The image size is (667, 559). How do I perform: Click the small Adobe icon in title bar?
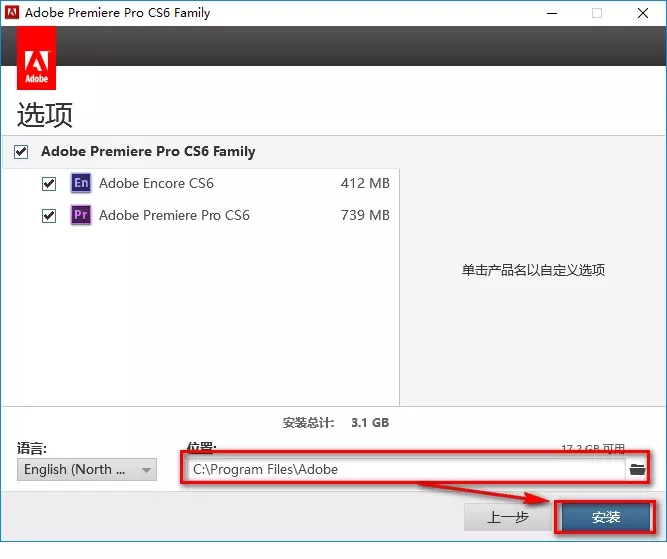click(11, 13)
